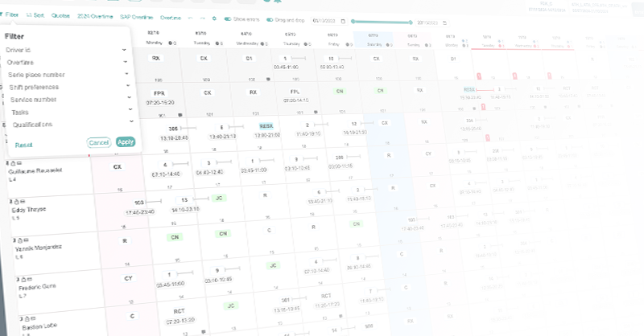Click the Apply button in the Filter panel

click(126, 142)
